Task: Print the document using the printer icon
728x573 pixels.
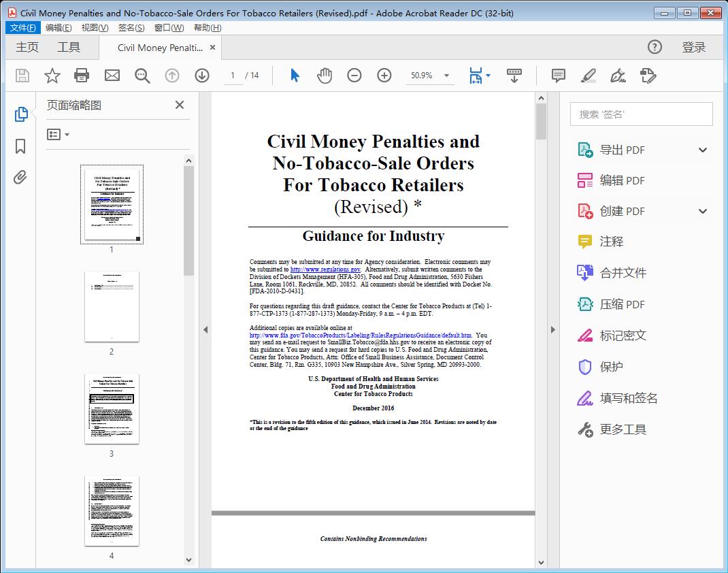Action: tap(82, 76)
